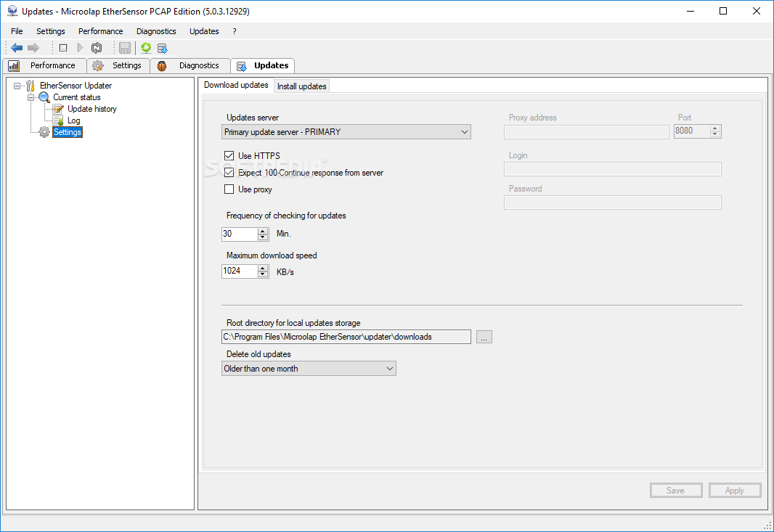This screenshot has height=532, width=774.
Task: Select the Download updates tab
Action: pyautogui.click(x=236, y=85)
